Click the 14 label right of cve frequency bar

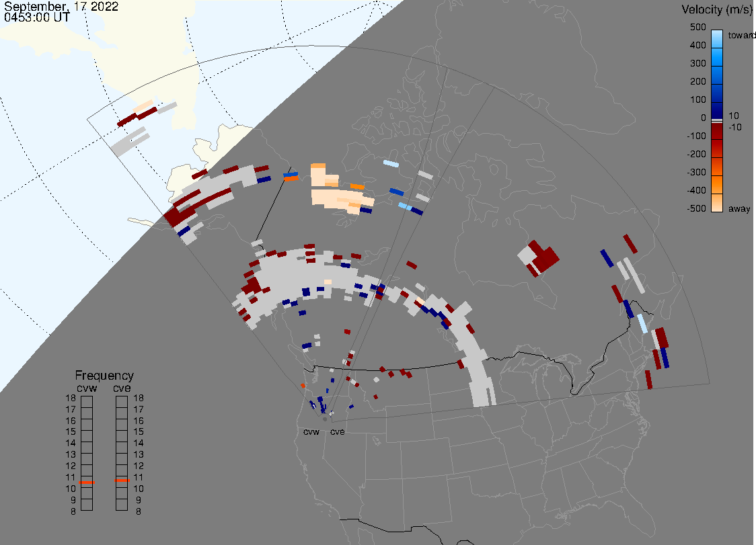pos(139,443)
